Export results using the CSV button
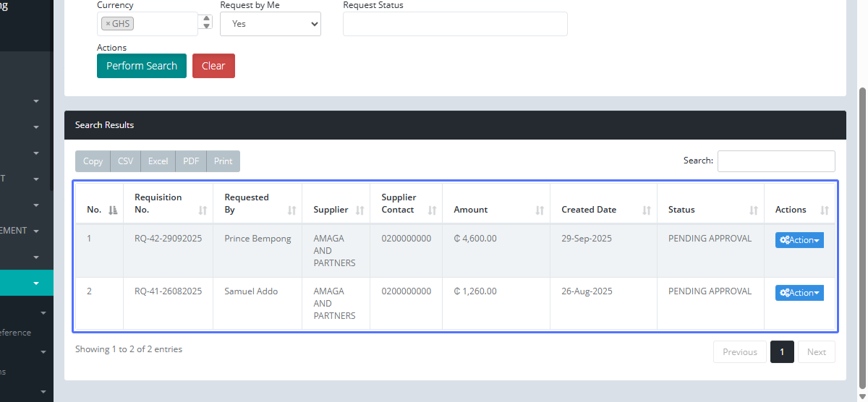The image size is (868, 402). 125,161
